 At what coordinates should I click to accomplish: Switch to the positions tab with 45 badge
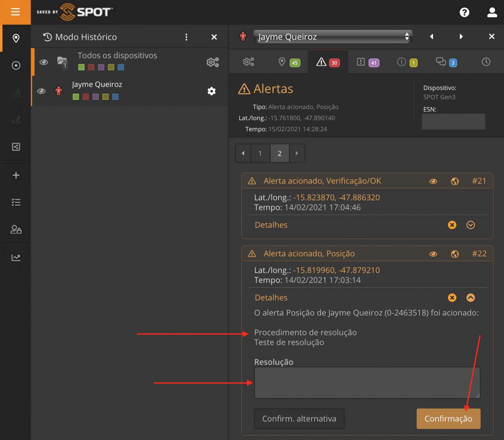click(288, 62)
